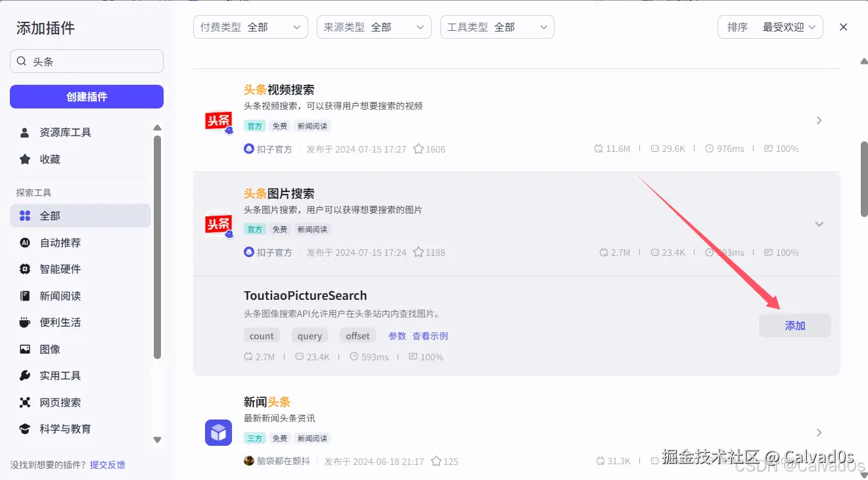Click the 便利生活 cup icon
The height and width of the screenshot is (480, 868).
[25, 322]
